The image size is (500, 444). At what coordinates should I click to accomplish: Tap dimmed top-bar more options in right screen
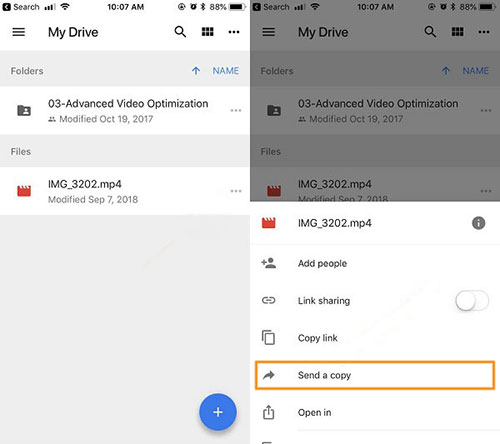coord(484,32)
